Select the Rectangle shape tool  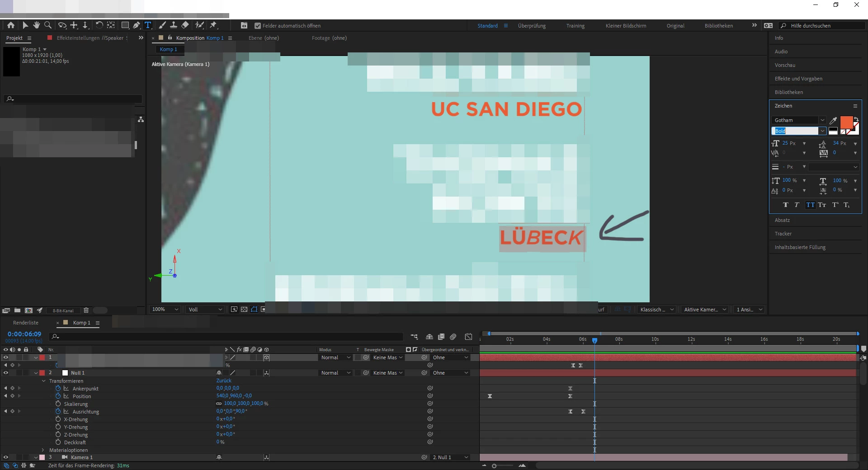tap(125, 25)
